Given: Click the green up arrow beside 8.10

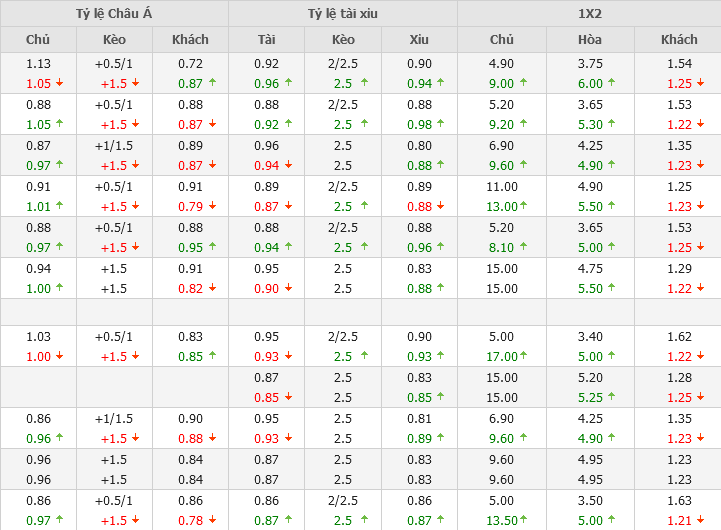Looking at the screenshot, I should click(x=522, y=247).
